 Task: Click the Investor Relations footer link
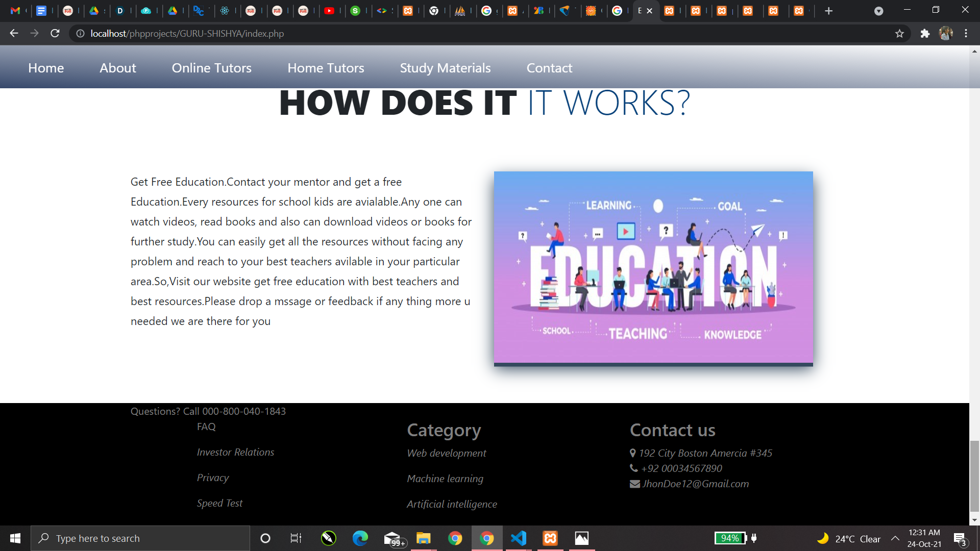[235, 452]
